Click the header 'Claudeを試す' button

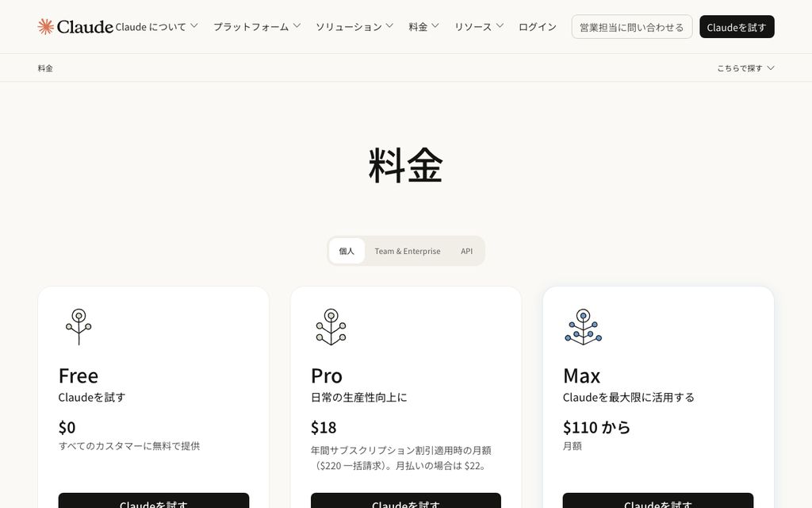click(x=737, y=27)
